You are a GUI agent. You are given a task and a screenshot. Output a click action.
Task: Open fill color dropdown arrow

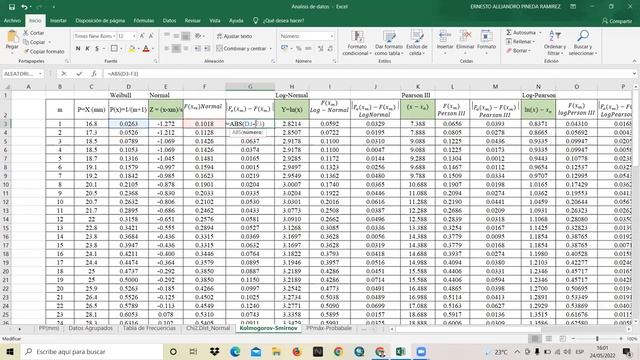(x=138, y=49)
